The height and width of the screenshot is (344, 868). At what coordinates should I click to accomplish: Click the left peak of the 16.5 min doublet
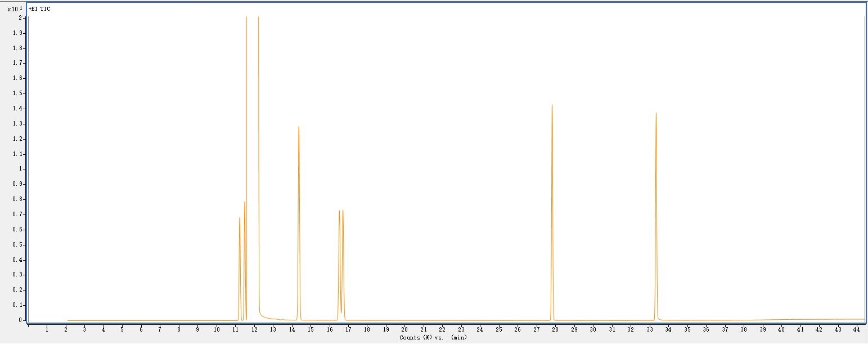[339, 212]
